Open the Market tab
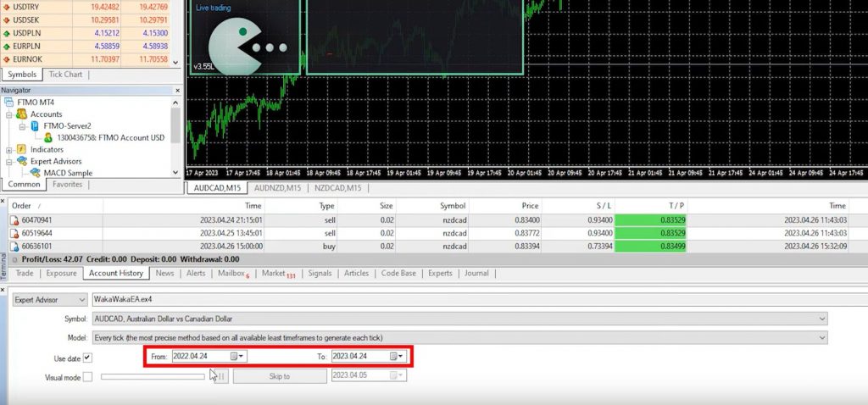868x405 pixels. pyautogui.click(x=278, y=274)
